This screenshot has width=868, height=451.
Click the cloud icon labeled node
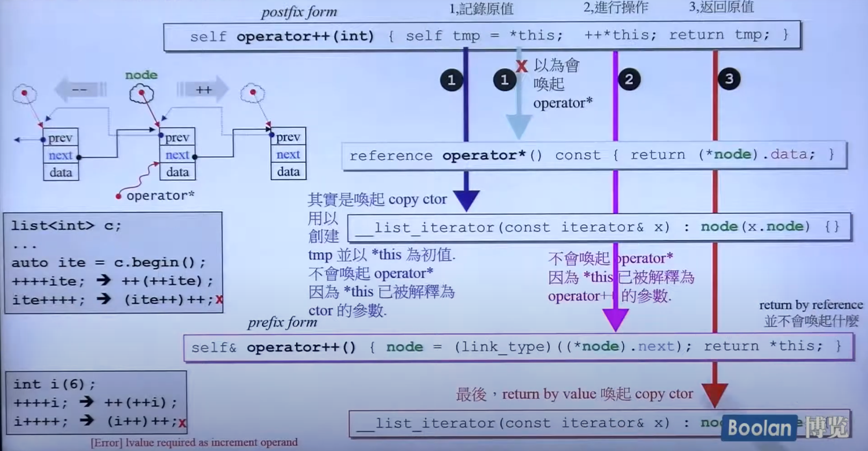(141, 93)
